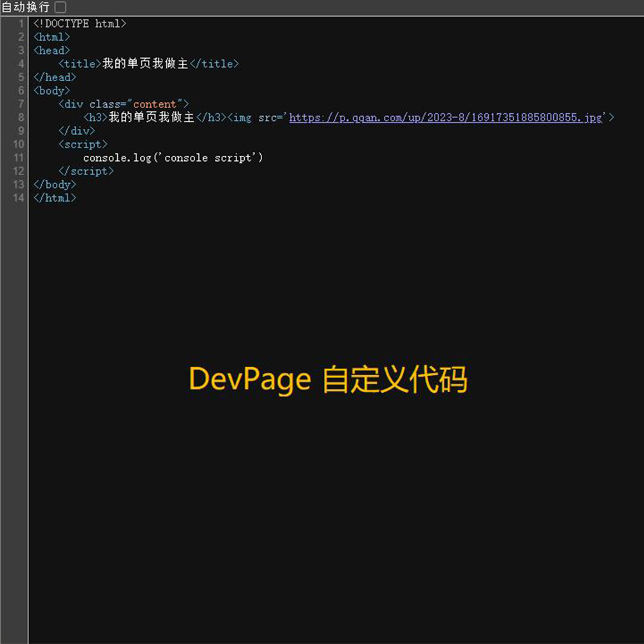This screenshot has height=644, width=644.
Task: Click the console.log('console script') statement
Action: click(x=173, y=158)
